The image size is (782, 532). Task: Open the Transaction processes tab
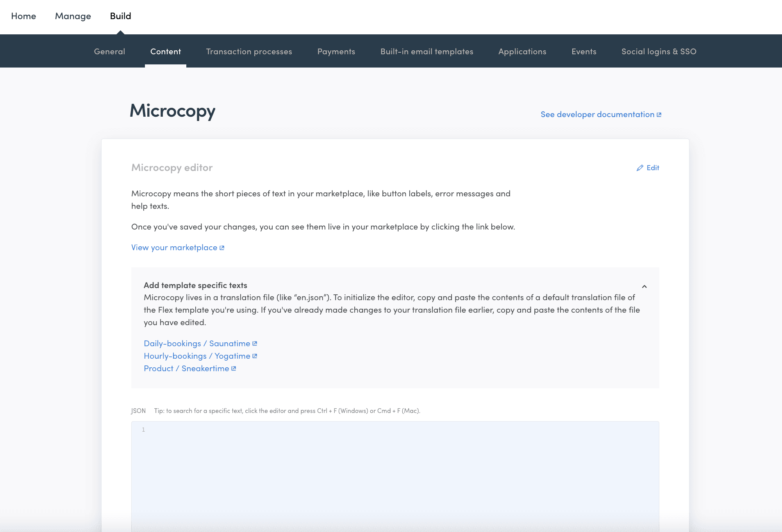[249, 52]
